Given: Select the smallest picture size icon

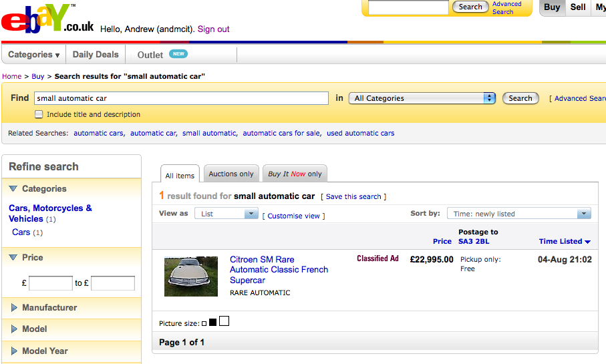Looking at the screenshot, I should point(204,323).
